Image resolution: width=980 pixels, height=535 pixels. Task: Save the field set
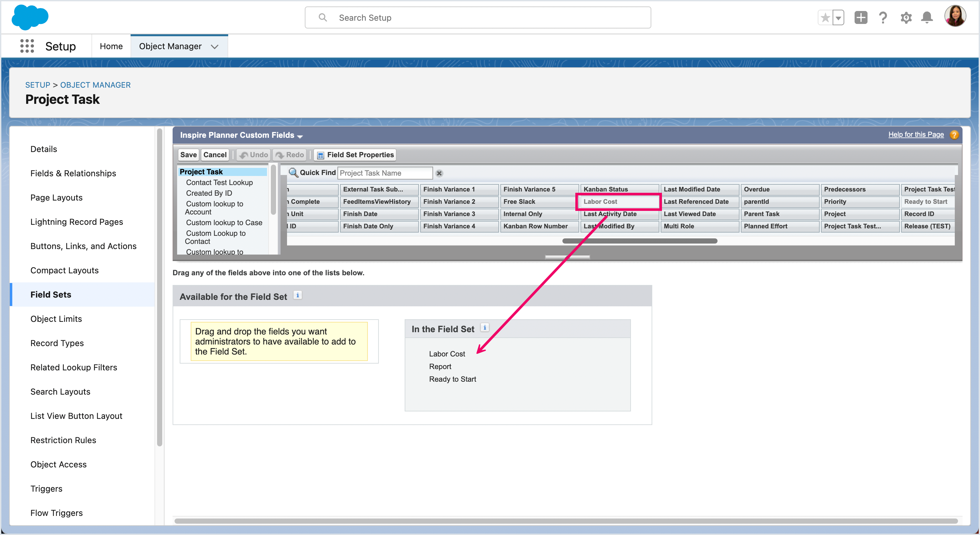pyautogui.click(x=188, y=155)
